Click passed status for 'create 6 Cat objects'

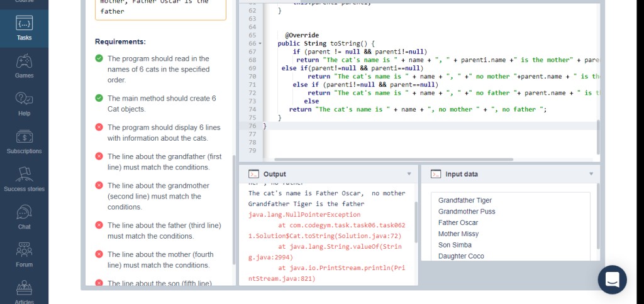[x=99, y=99]
